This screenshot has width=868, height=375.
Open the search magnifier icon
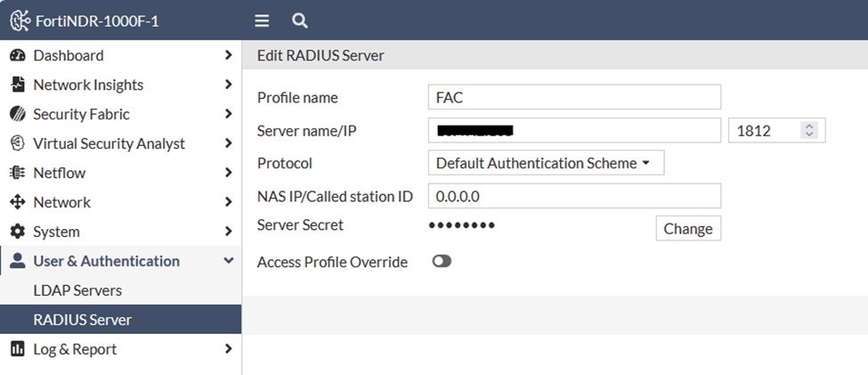pyautogui.click(x=299, y=21)
